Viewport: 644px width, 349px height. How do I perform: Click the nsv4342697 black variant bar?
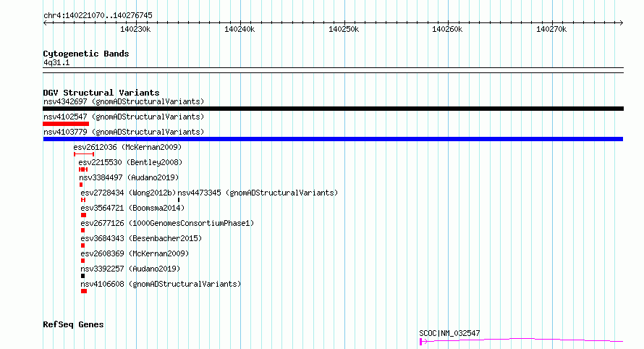[x=333, y=109]
